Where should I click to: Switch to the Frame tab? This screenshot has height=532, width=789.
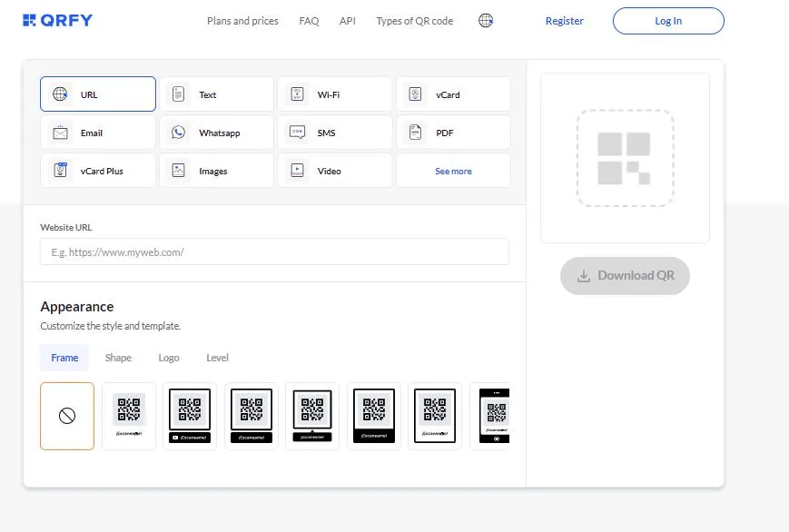point(64,358)
